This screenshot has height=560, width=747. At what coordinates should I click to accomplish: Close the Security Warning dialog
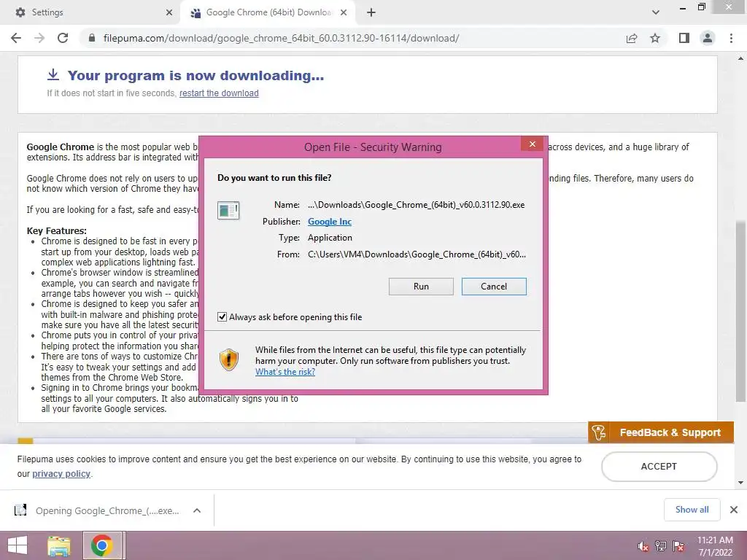(532, 144)
